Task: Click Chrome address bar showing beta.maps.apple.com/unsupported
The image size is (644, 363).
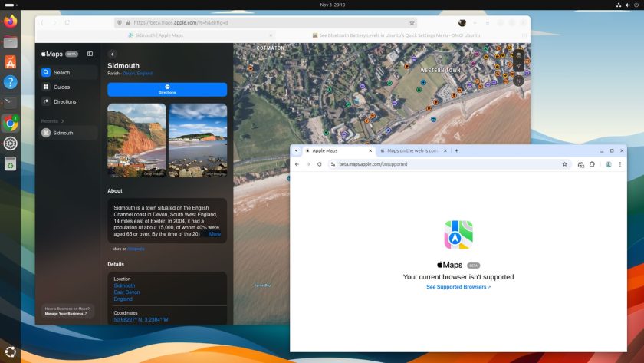Action: [x=449, y=164]
